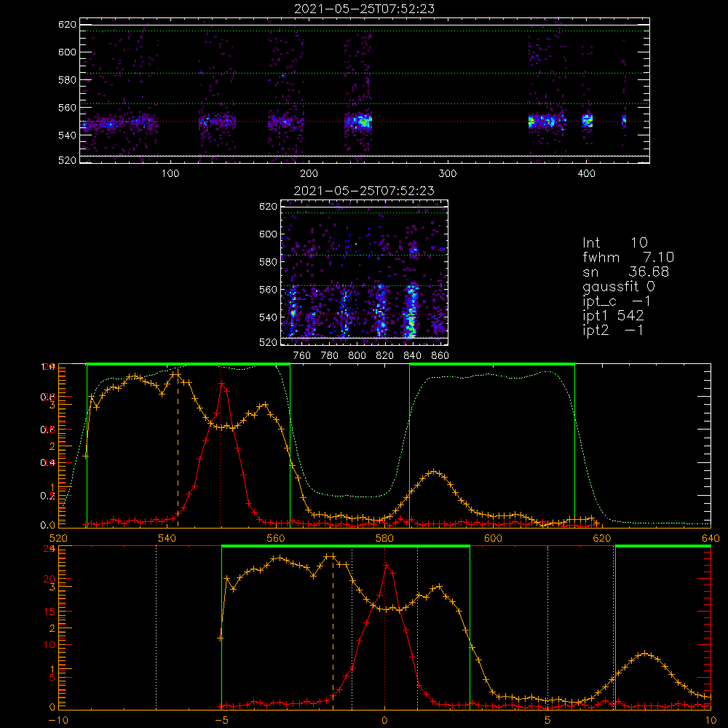
Task: Click the 'sn 36.68' signal-to-noise readout
Action: tap(625, 272)
